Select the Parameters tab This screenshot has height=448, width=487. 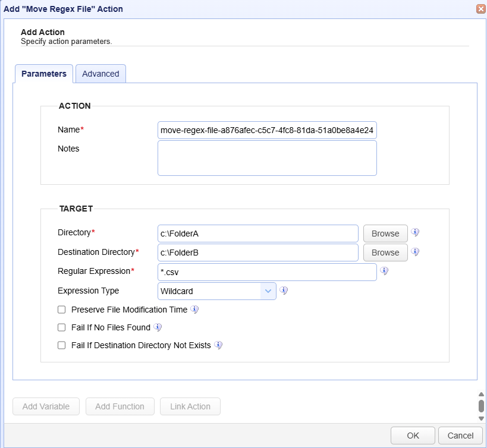(x=44, y=74)
